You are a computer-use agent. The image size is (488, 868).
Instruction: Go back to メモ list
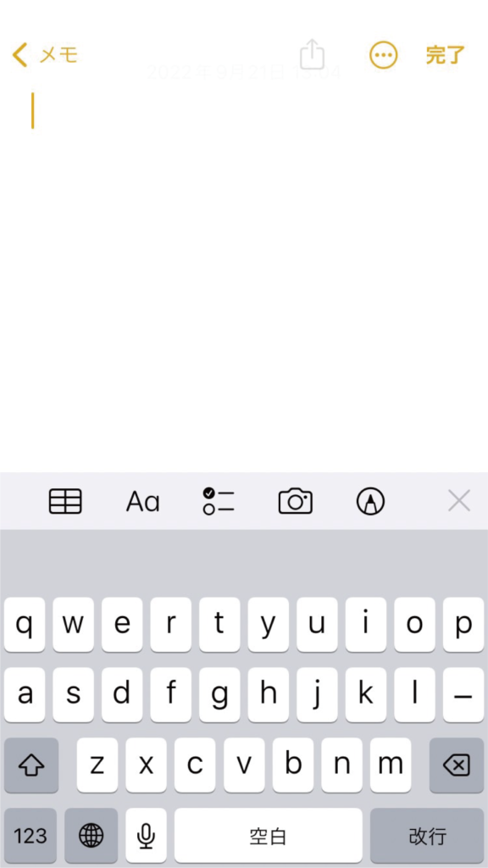45,55
